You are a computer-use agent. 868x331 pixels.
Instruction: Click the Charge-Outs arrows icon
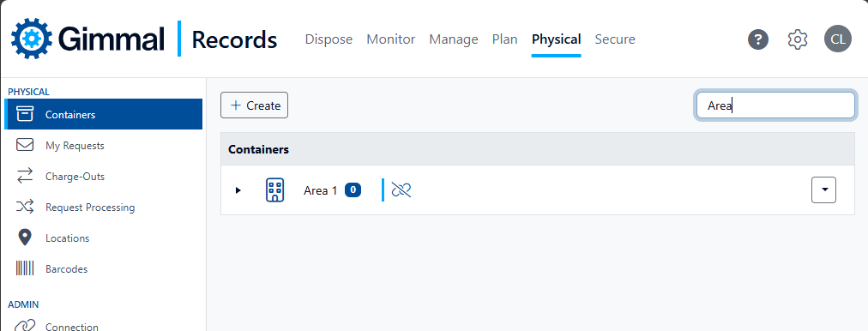(25, 176)
